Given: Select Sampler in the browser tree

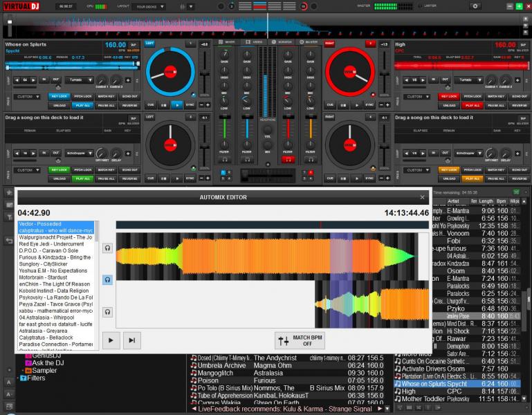Looking at the screenshot, I should click(41, 371).
